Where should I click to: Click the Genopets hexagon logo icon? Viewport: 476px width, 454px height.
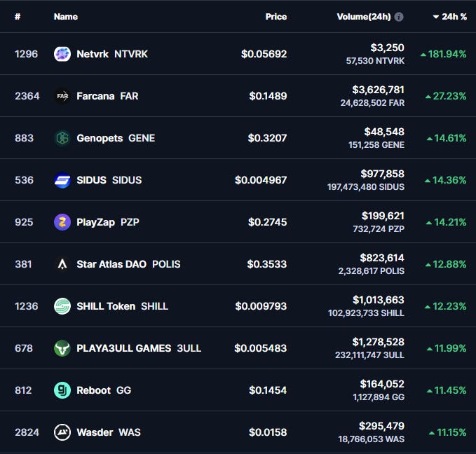62,138
